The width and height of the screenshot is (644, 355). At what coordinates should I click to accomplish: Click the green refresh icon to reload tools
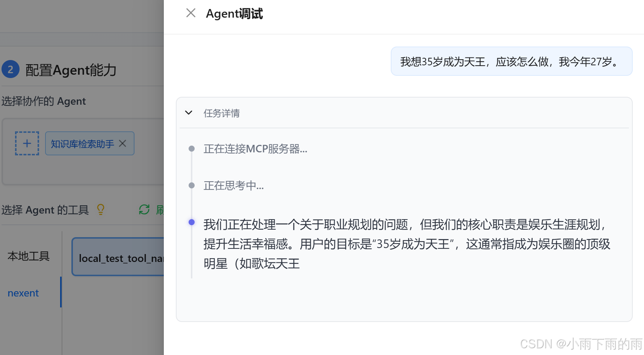(x=144, y=210)
